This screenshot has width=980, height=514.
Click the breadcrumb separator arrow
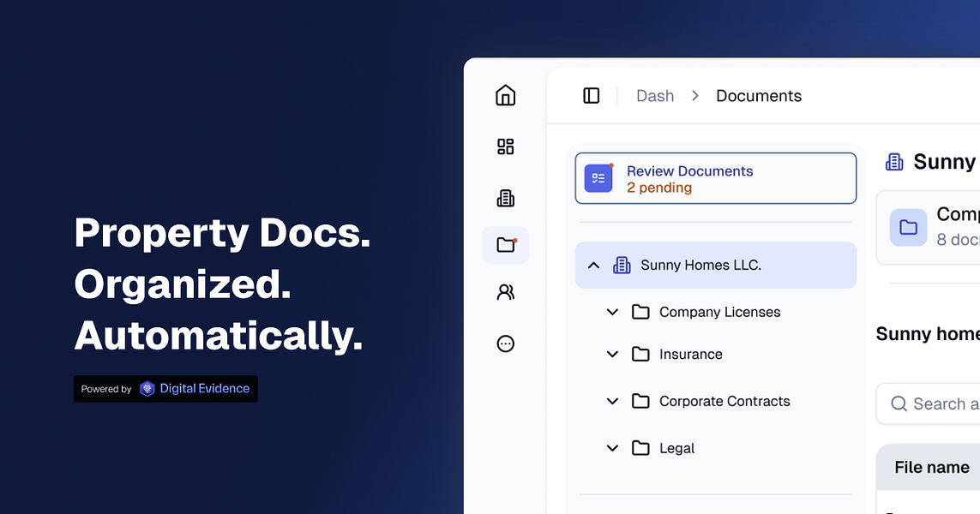tap(695, 96)
